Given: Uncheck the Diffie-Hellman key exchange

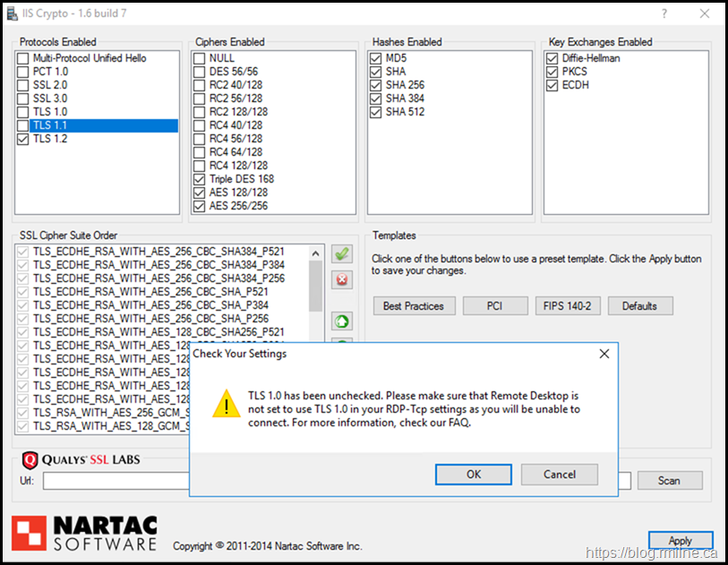Looking at the screenshot, I should 552,58.
